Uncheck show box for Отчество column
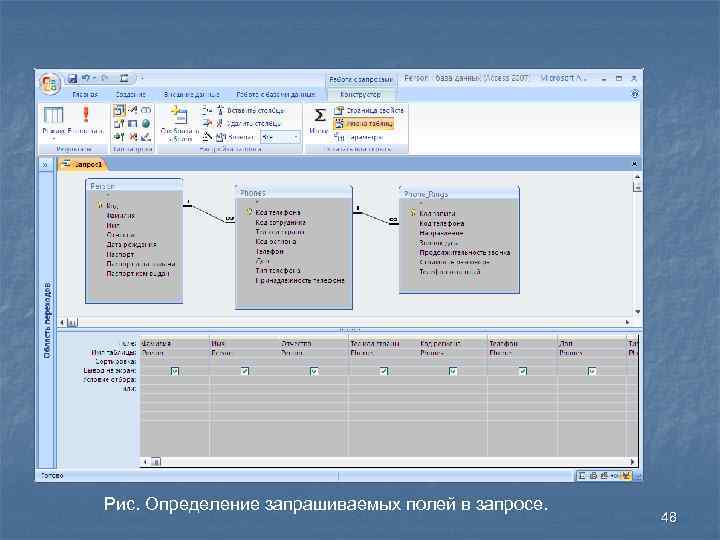 pyautogui.click(x=314, y=371)
